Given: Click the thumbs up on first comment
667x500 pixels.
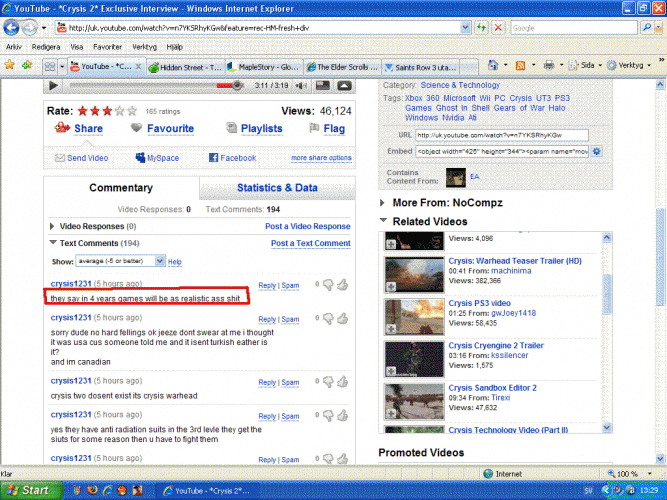Looking at the screenshot, I should tap(342, 285).
